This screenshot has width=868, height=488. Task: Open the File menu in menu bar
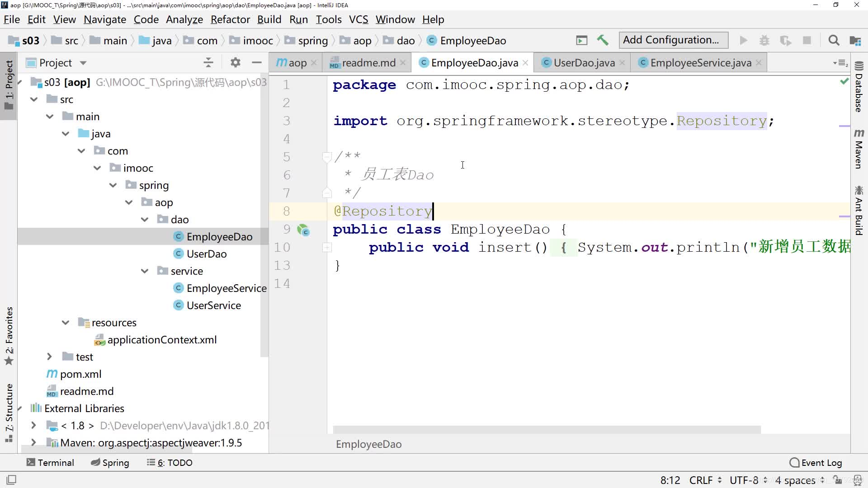pos(11,19)
